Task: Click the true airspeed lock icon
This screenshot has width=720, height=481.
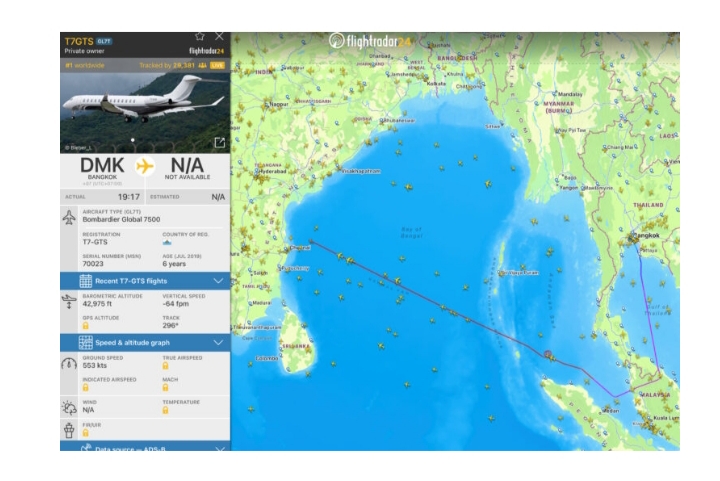Action: [x=165, y=366]
